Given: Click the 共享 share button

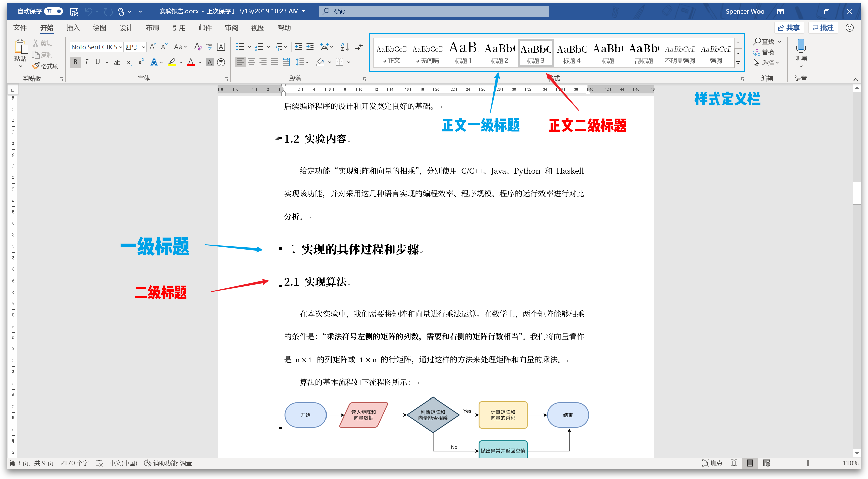Looking at the screenshot, I should [789, 28].
